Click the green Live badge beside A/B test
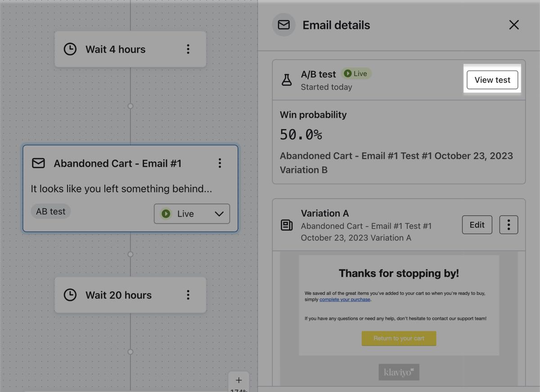This screenshot has height=392, width=540. [x=355, y=73]
